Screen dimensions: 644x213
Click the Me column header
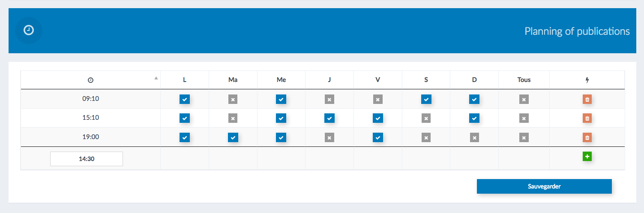click(x=281, y=80)
